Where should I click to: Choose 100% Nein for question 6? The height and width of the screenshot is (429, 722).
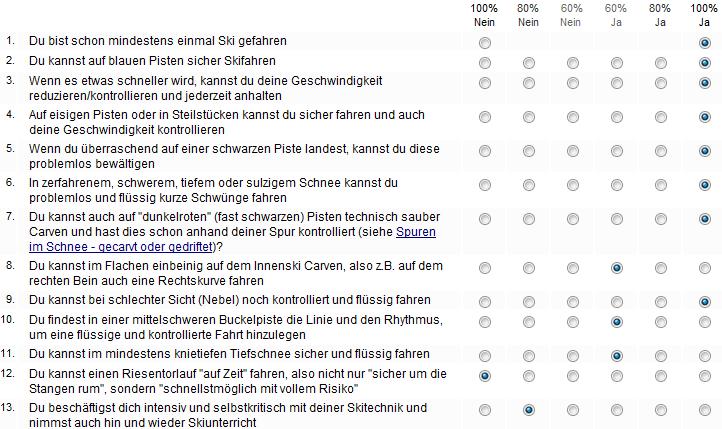tap(485, 185)
